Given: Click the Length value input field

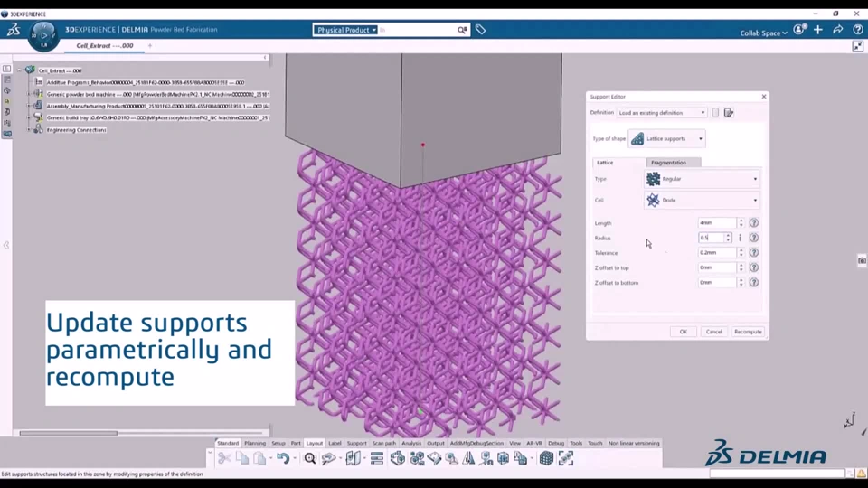Looking at the screenshot, I should click(717, 223).
